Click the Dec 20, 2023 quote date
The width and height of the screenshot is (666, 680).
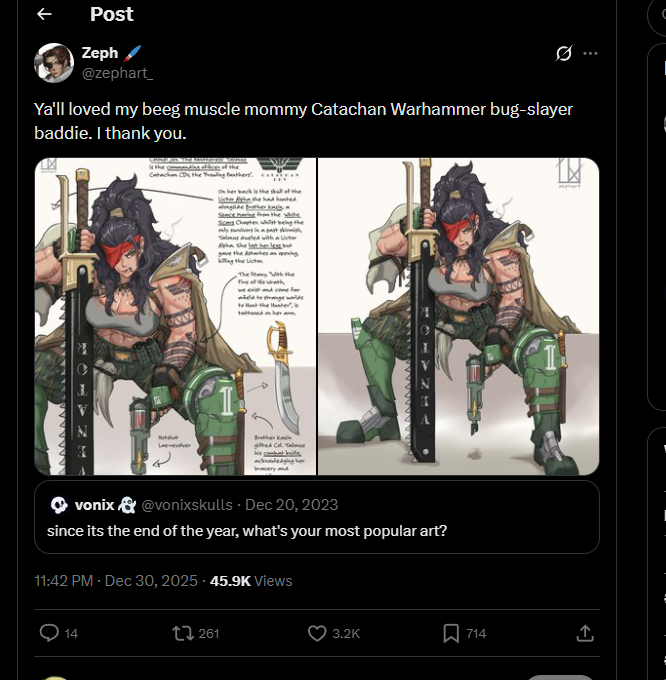click(x=292, y=505)
